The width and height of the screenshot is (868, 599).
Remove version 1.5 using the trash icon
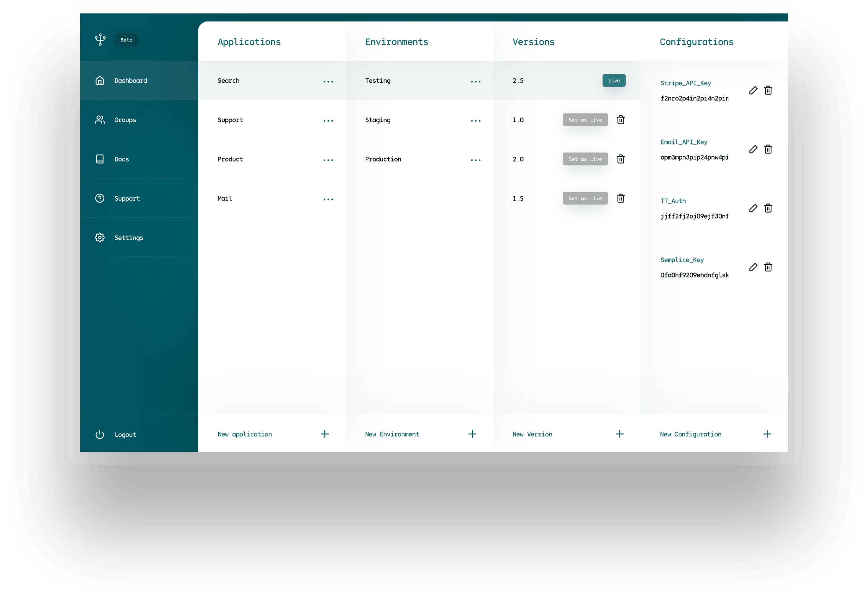(620, 198)
